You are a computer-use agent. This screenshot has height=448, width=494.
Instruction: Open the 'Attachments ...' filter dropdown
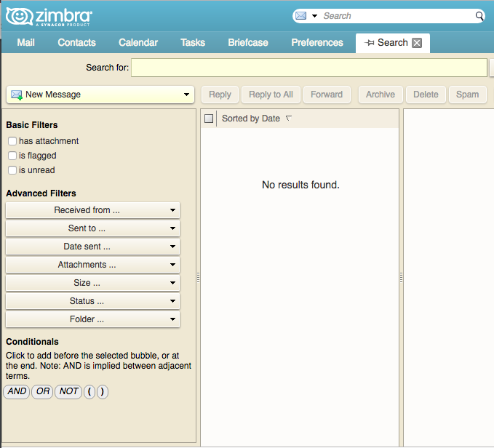tap(92, 265)
